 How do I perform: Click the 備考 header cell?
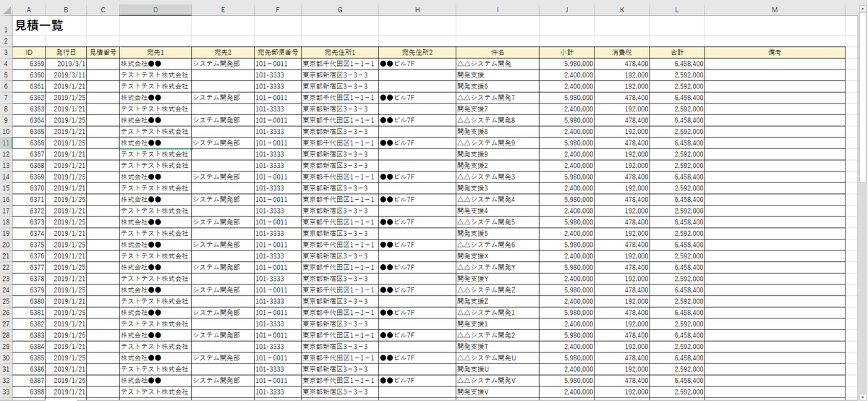pyautogui.click(x=775, y=53)
